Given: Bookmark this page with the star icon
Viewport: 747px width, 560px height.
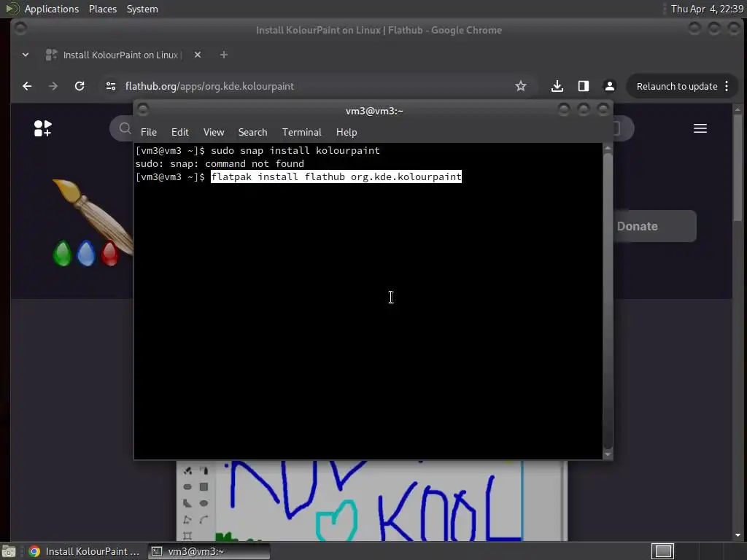Looking at the screenshot, I should coord(520,86).
